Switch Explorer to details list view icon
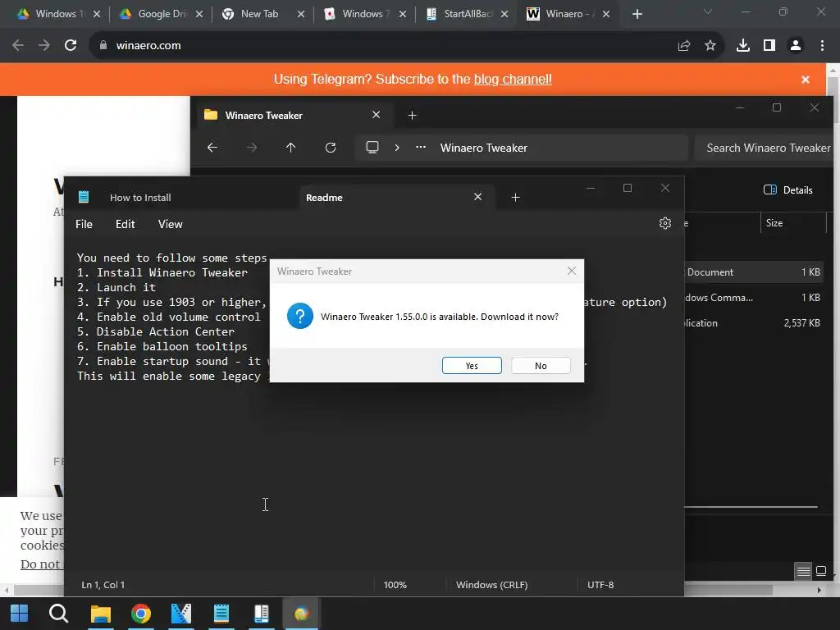840x630 pixels. (x=803, y=571)
